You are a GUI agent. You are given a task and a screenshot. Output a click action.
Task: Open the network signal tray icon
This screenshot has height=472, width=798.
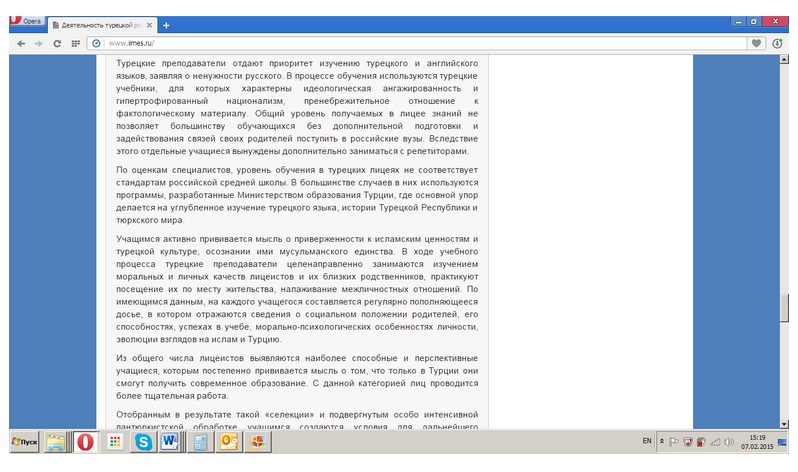(x=715, y=442)
